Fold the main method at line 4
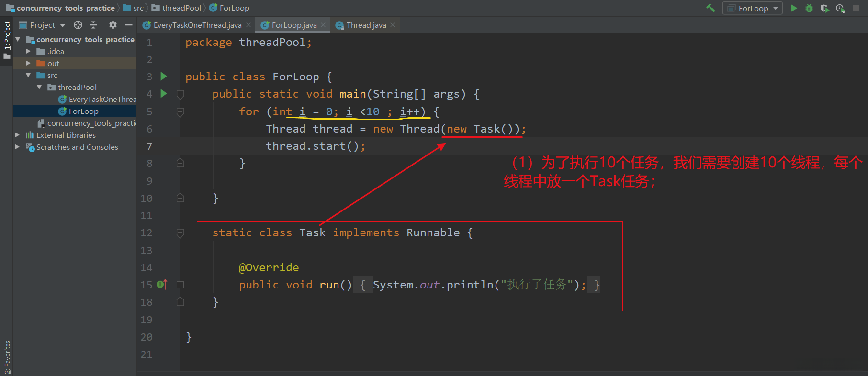 click(x=180, y=94)
